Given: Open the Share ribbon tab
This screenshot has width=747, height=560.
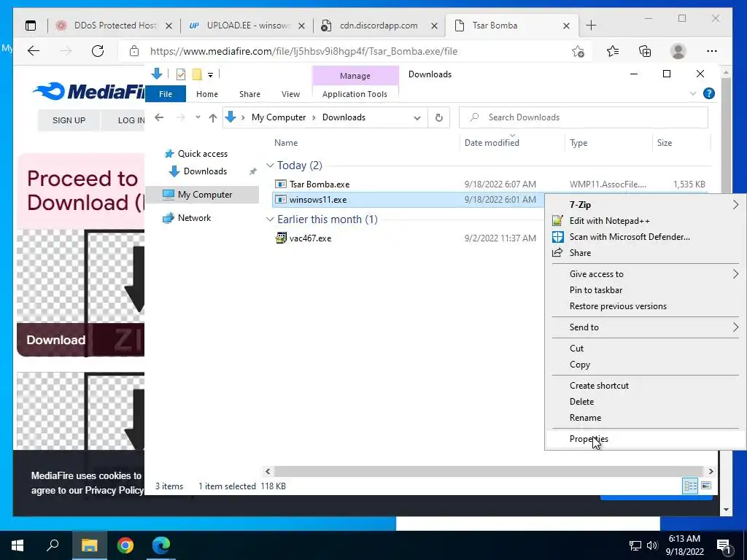Looking at the screenshot, I should pos(249,94).
